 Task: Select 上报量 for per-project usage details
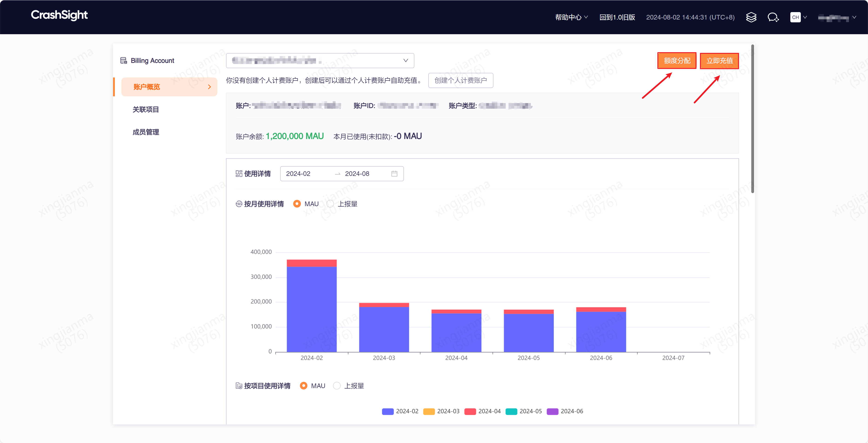(x=337, y=386)
